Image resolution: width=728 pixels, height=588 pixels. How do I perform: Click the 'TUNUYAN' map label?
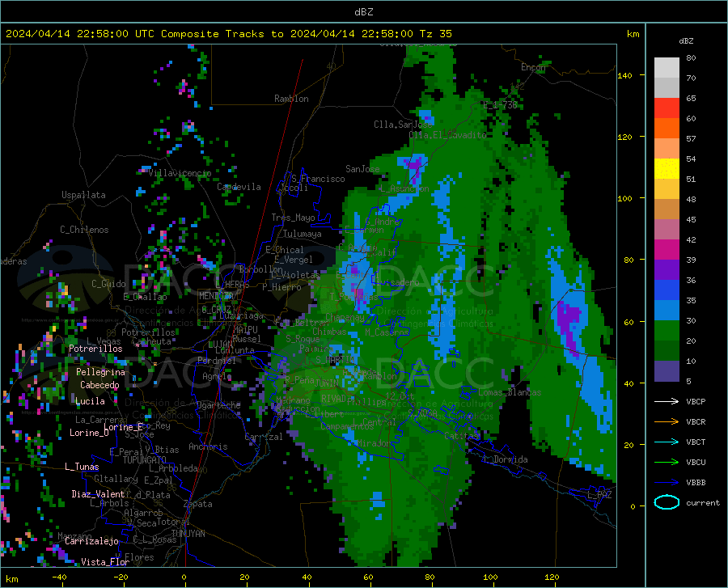pyautogui.click(x=188, y=534)
